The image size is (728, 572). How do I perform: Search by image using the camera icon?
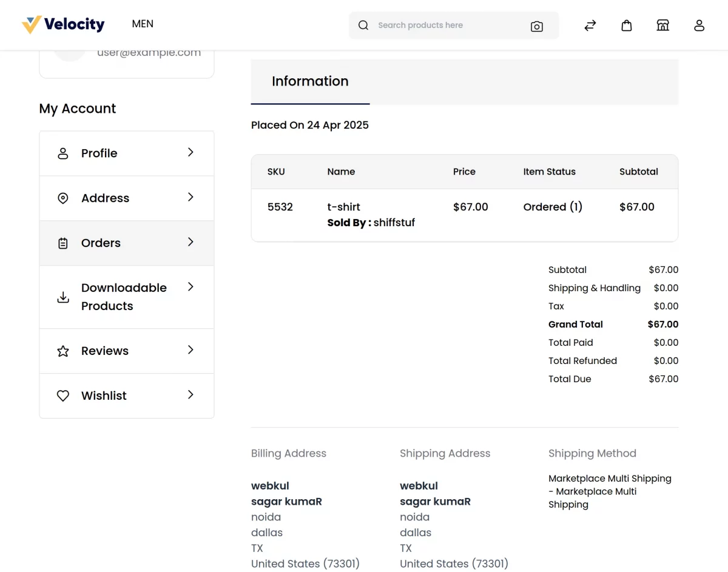(x=536, y=26)
